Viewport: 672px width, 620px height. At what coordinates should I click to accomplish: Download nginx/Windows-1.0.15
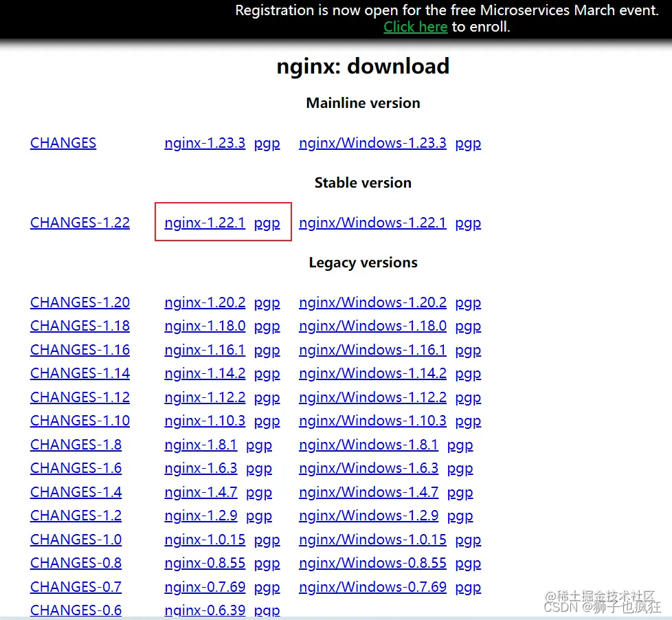[373, 540]
